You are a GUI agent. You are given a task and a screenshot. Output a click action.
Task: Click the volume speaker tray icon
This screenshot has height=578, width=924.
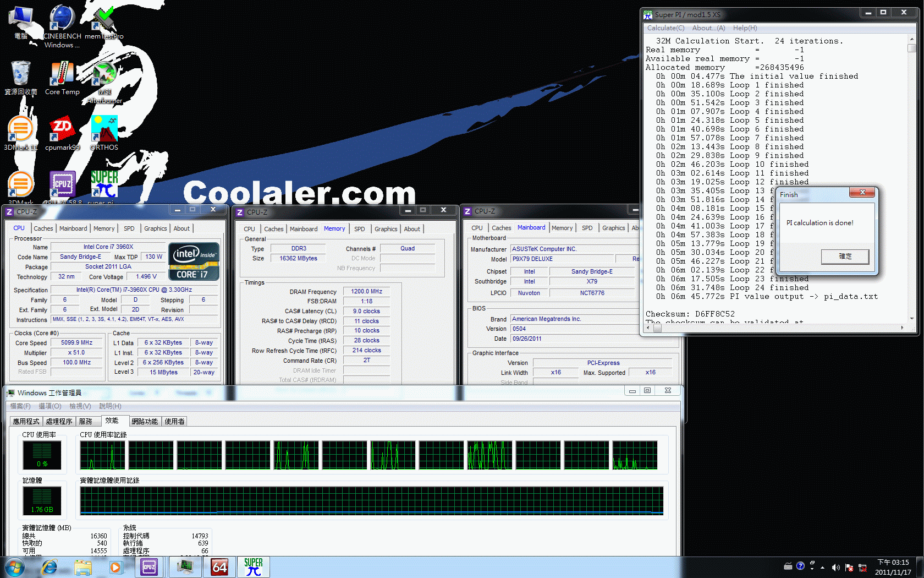tap(835, 567)
